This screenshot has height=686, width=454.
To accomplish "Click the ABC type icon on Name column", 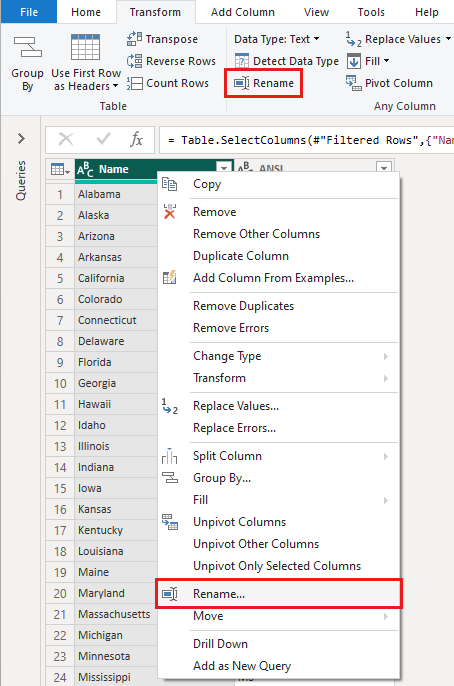I will [x=85, y=169].
